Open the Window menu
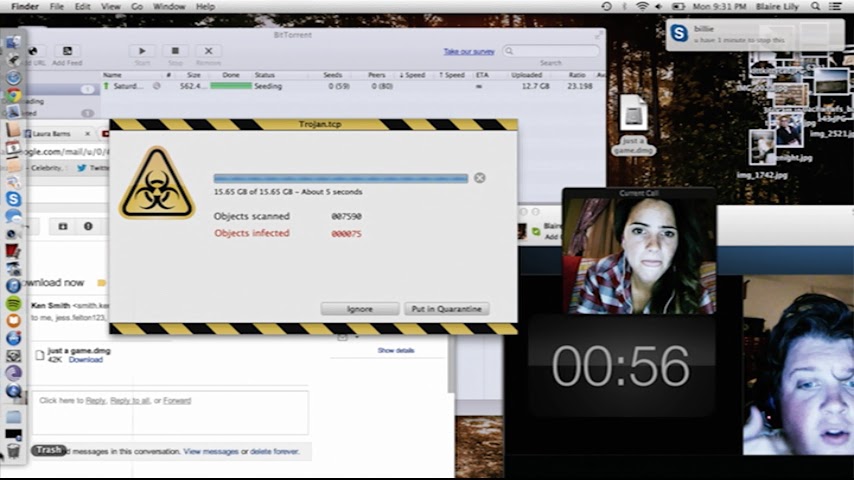Screen dimensions: 854x480 [169, 6]
